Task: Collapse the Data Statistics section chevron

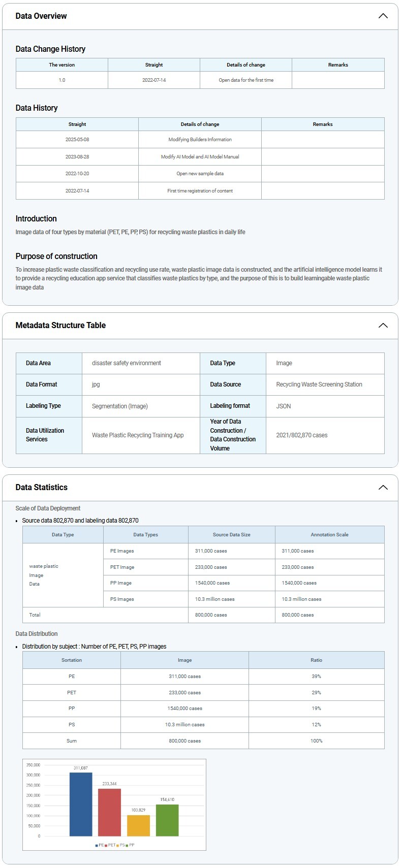Action: click(x=383, y=487)
